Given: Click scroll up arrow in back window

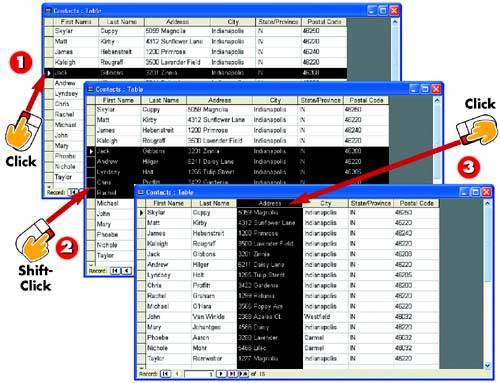Looking at the screenshot, I should 395,22.
